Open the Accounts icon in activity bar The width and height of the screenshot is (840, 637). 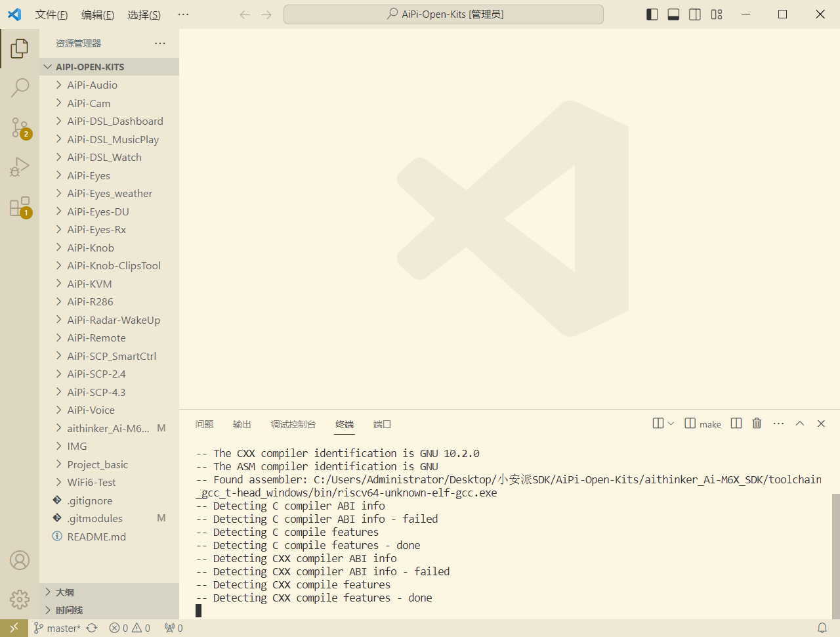20,560
